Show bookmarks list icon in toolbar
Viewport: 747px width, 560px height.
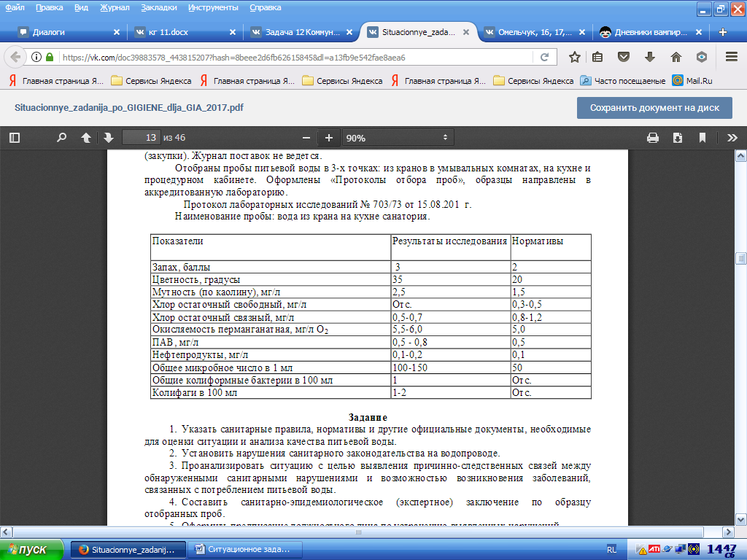click(597, 57)
